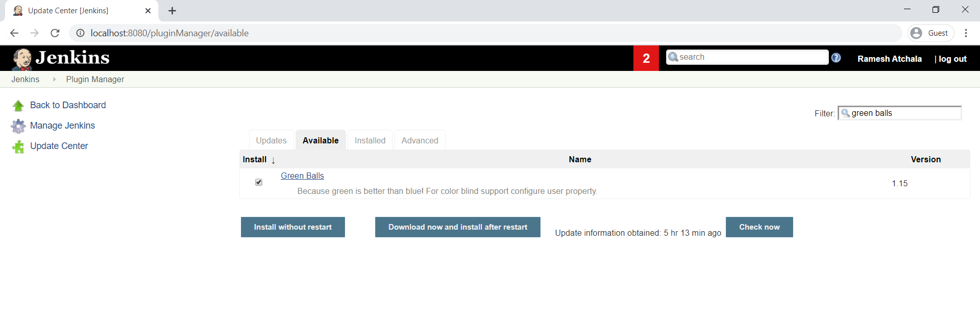Switch to the Installed tab

pyautogui.click(x=370, y=140)
